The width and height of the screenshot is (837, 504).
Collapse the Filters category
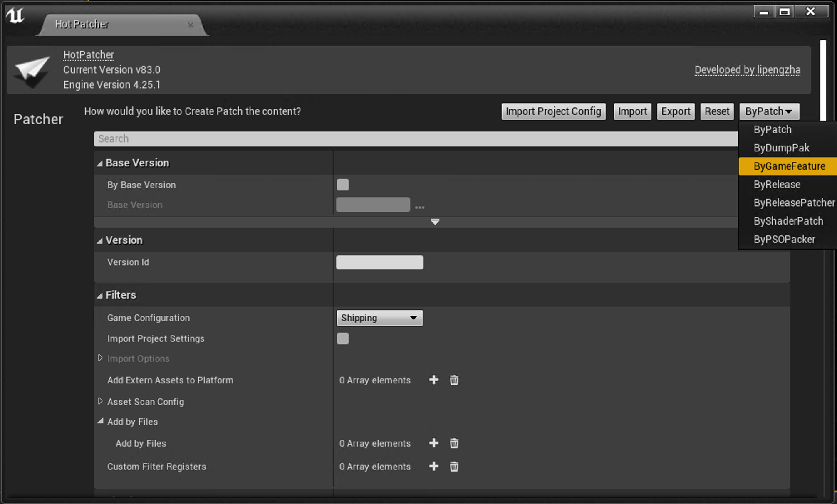pyautogui.click(x=100, y=296)
